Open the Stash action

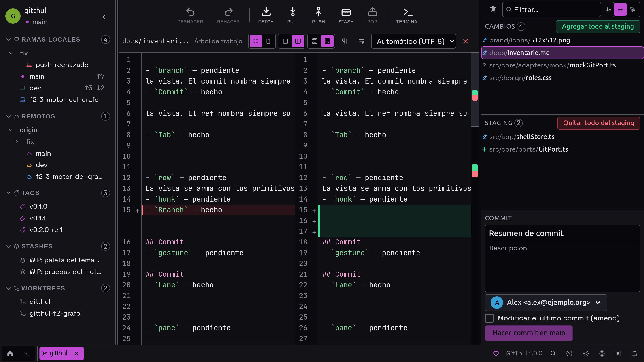[346, 15]
